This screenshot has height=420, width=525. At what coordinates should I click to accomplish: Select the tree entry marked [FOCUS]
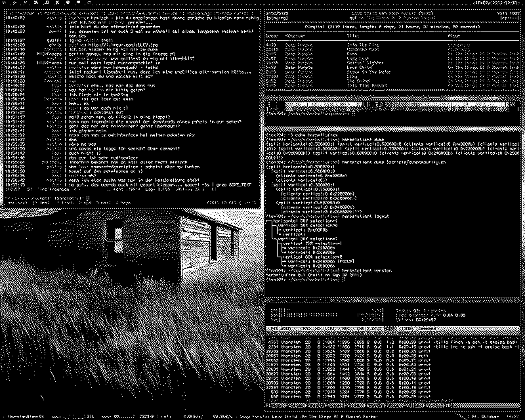[x=320, y=261]
